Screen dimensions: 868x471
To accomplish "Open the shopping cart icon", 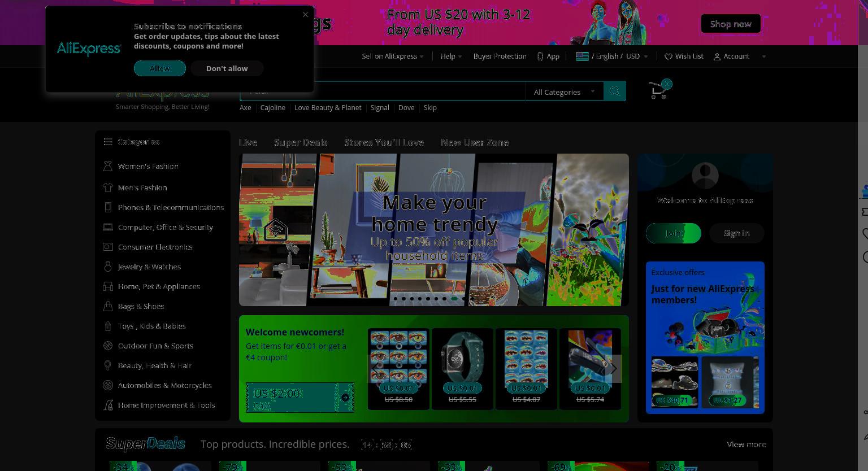I will click(x=659, y=90).
